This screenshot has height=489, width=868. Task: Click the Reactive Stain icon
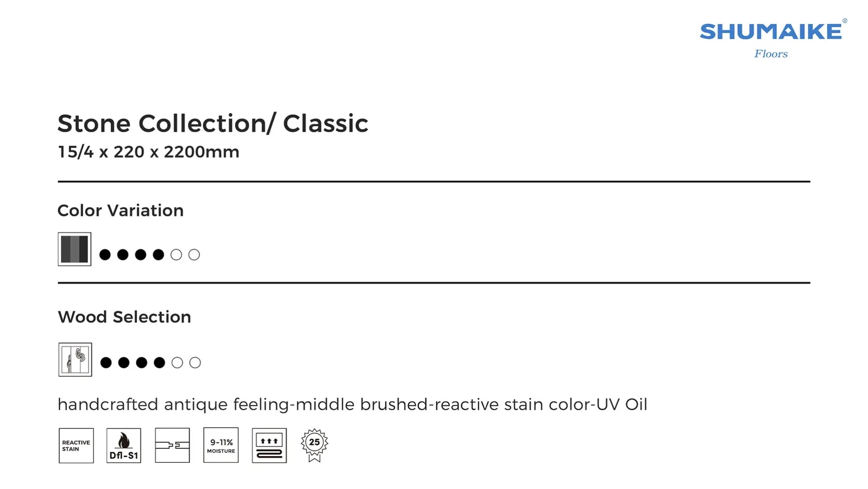(x=76, y=446)
